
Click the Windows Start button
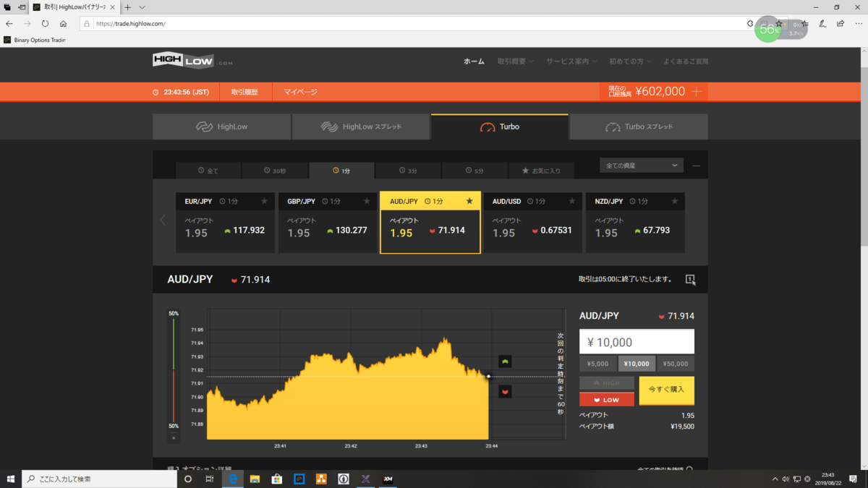pos(11,479)
